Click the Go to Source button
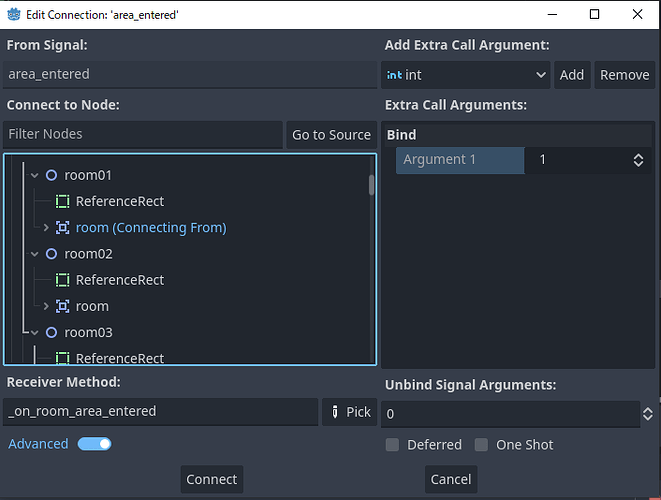This screenshot has width=661, height=500. [331, 135]
